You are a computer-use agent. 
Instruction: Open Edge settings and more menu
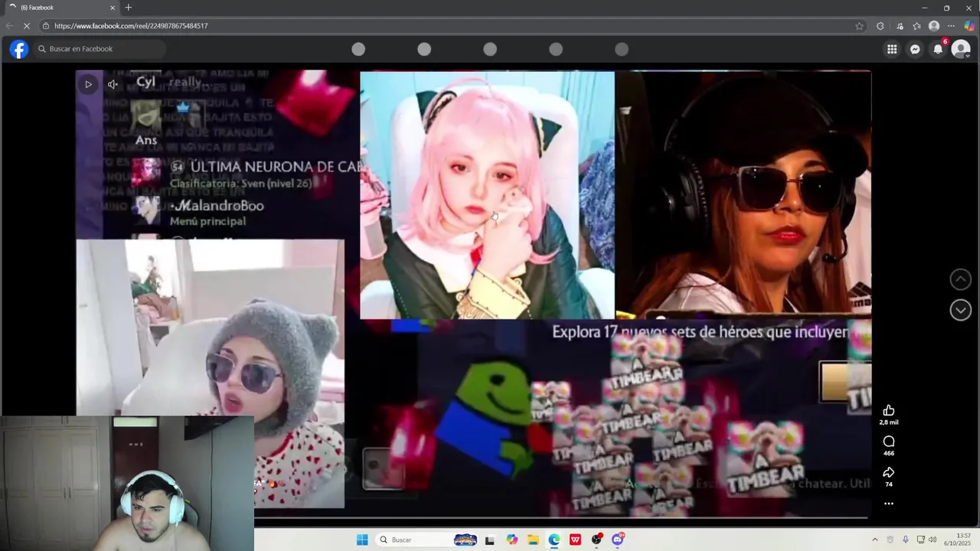click(x=952, y=26)
